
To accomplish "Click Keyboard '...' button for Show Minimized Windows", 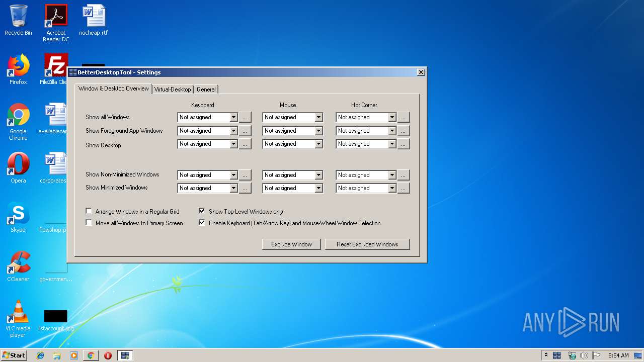I will click(x=245, y=188).
